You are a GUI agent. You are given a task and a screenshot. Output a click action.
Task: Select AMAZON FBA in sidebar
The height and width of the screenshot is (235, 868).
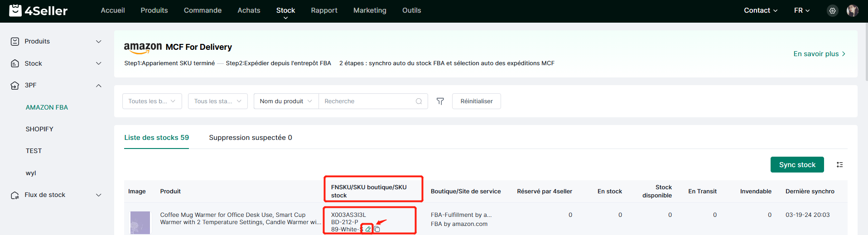coord(47,107)
